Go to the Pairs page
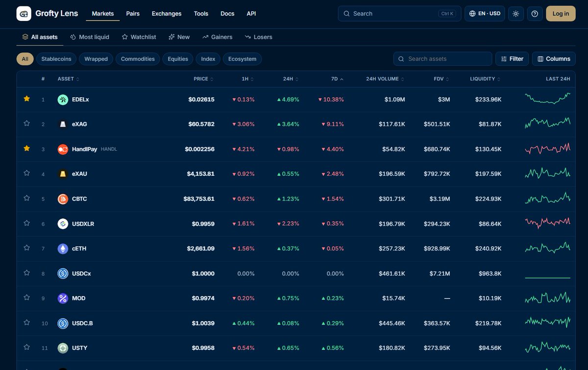588x370 pixels. point(133,14)
